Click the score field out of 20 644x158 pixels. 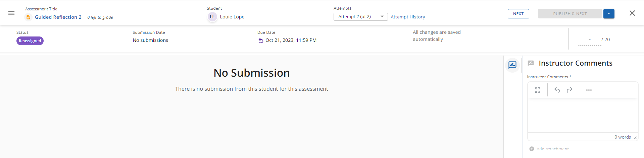[589, 40]
